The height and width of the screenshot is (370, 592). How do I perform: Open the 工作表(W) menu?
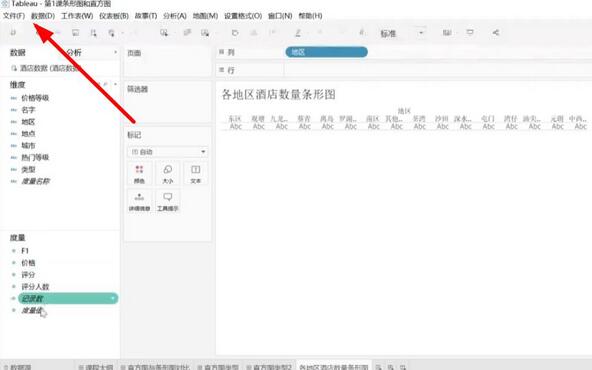77,16
